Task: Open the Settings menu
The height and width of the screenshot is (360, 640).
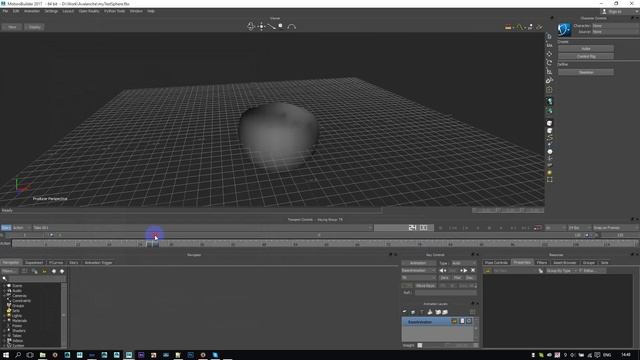Action: click(51, 11)
